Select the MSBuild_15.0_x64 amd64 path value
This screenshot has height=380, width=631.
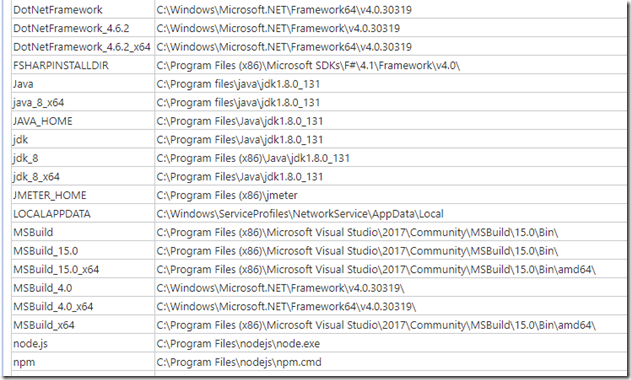coord(376,269)
